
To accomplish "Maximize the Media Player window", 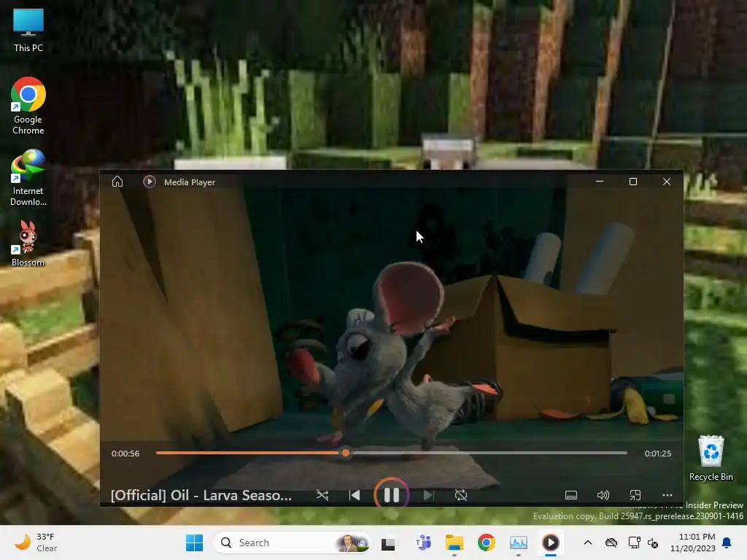I will (x=632, y=182).
